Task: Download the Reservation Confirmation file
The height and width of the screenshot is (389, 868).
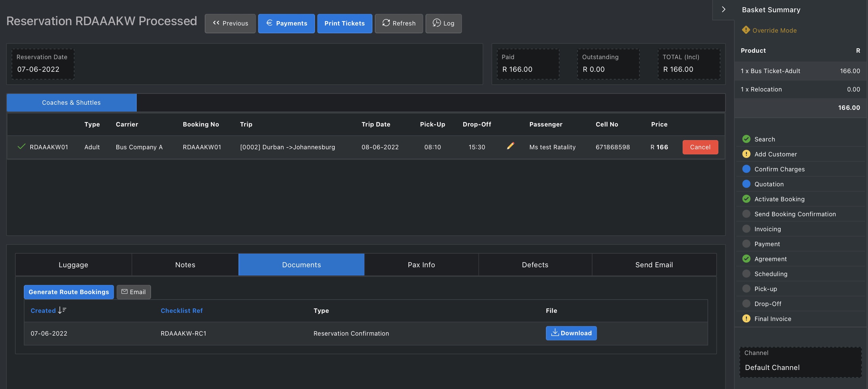Action: [x=571, y=333]
